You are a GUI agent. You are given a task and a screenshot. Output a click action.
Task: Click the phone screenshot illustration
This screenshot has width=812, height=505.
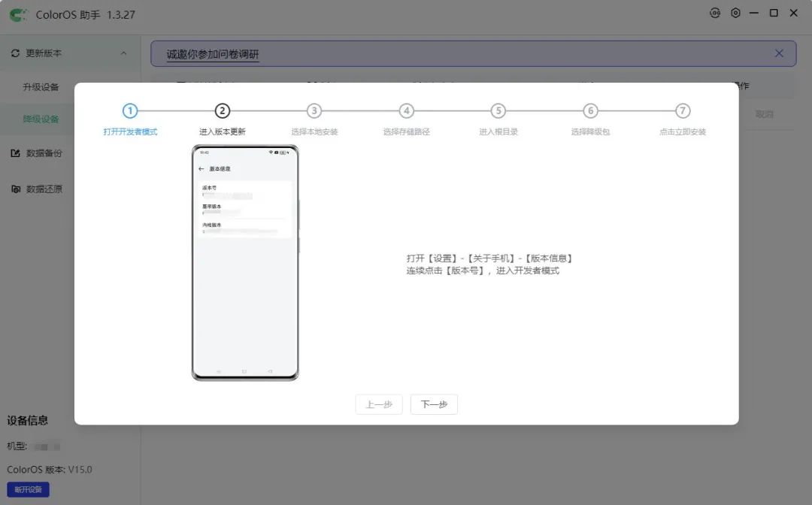[245, 263]
